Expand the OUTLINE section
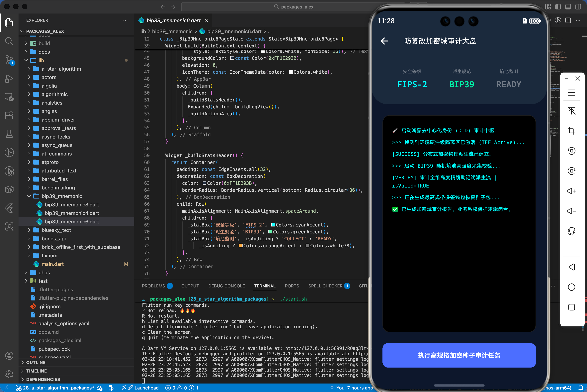This screenshot has width=587, height=392. [36, 362]
